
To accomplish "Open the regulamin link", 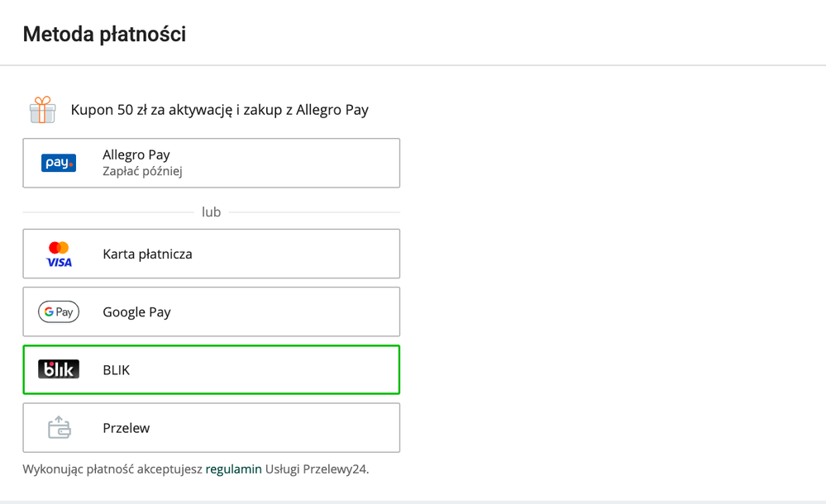I will [234, 469].
